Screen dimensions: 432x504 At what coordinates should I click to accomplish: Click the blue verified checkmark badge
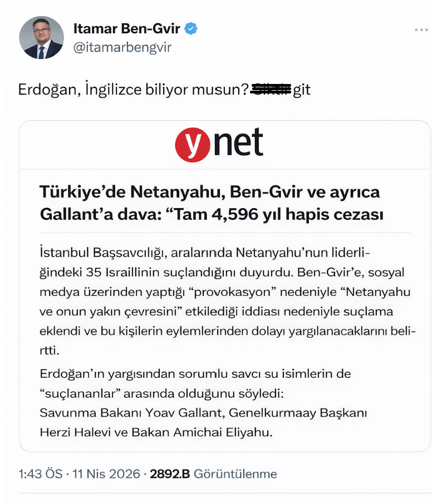click(191, 28)
